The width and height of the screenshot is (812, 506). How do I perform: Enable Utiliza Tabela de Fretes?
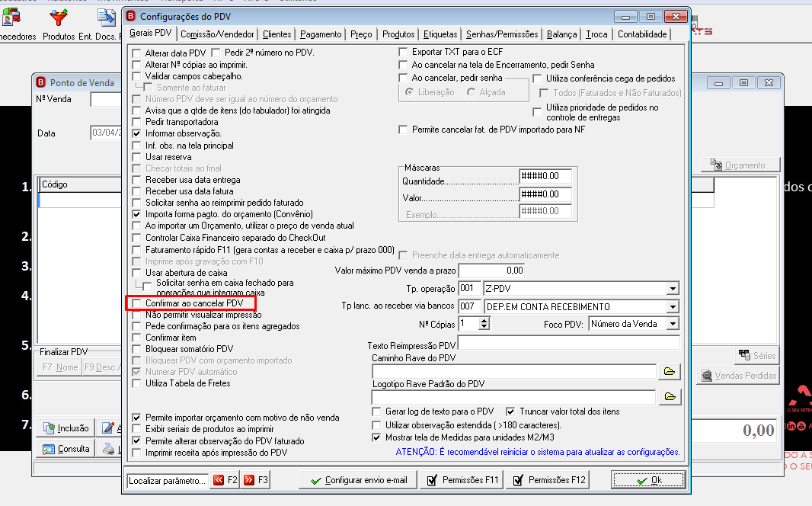(x=136, y=383)
